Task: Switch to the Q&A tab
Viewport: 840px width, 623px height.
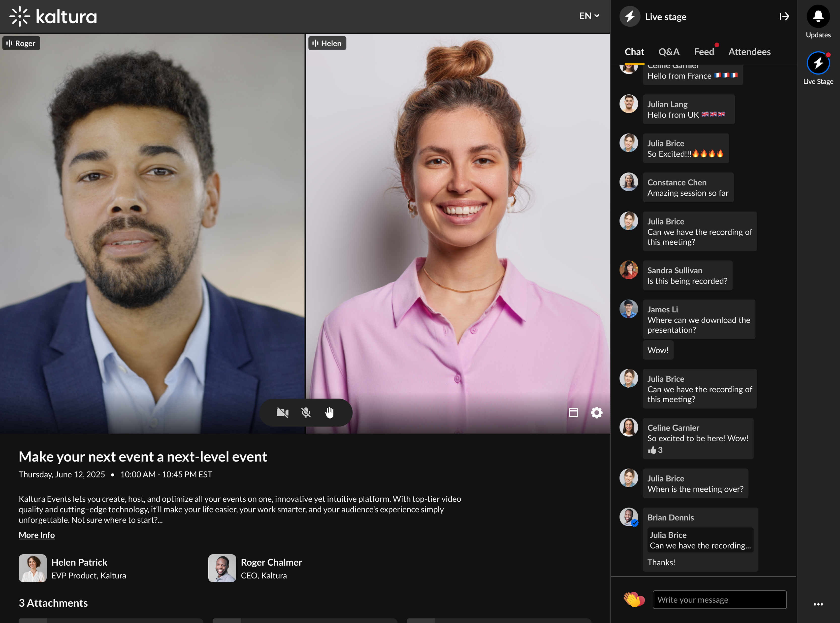Action: click(x=669, y=52)
